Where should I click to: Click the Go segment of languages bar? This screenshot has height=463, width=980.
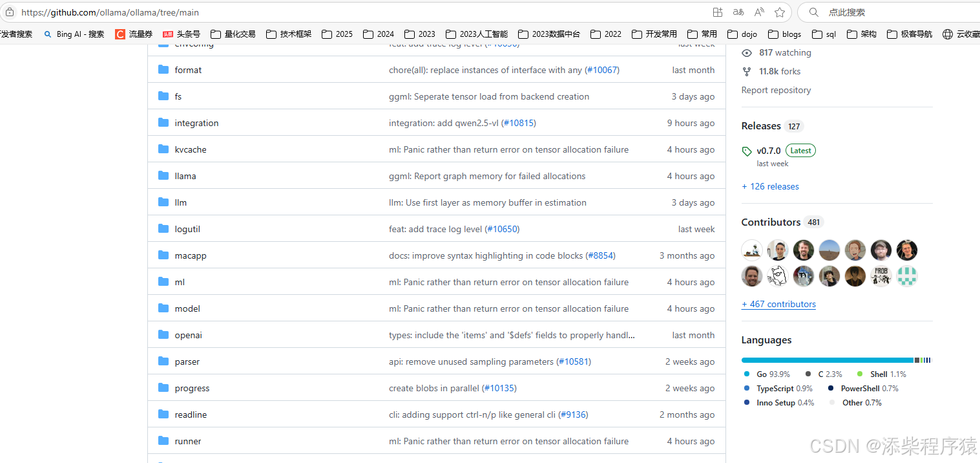(x=828, y=360)
